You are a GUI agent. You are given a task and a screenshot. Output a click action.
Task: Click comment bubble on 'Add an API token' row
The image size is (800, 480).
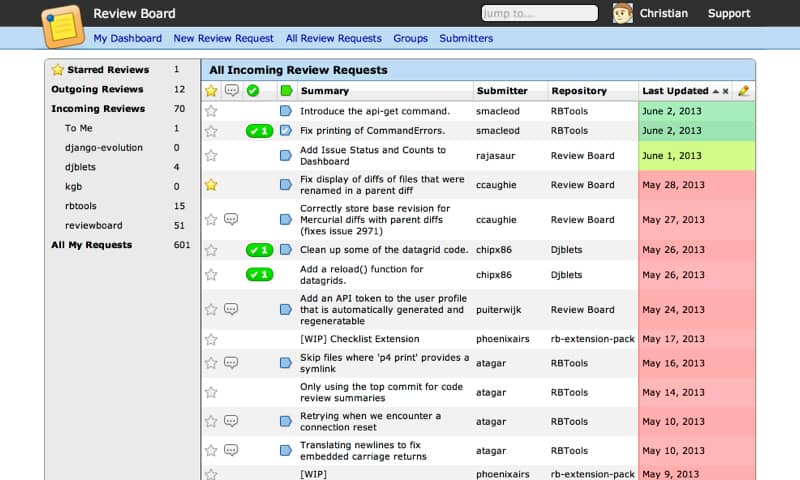[x=231, y=309]
